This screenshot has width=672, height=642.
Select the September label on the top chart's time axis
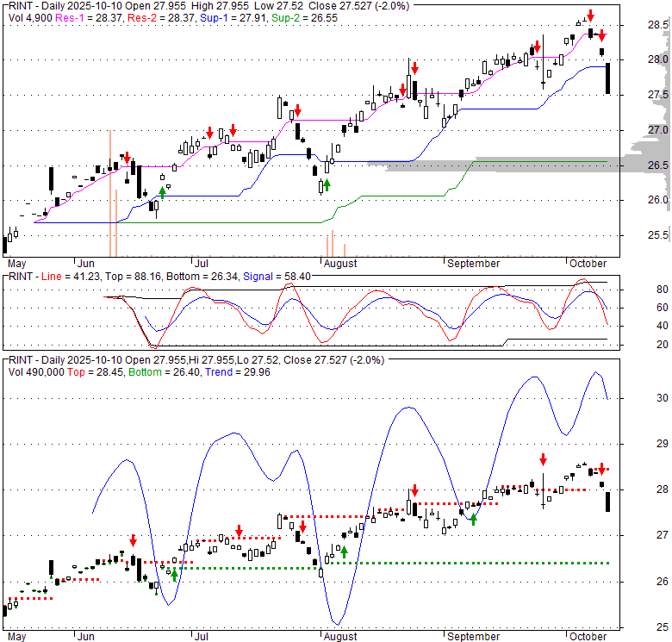[473, 263]
